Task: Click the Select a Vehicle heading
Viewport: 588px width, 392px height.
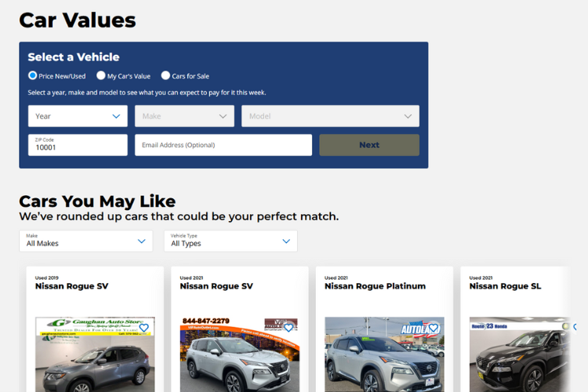Action: pos(74,57)
